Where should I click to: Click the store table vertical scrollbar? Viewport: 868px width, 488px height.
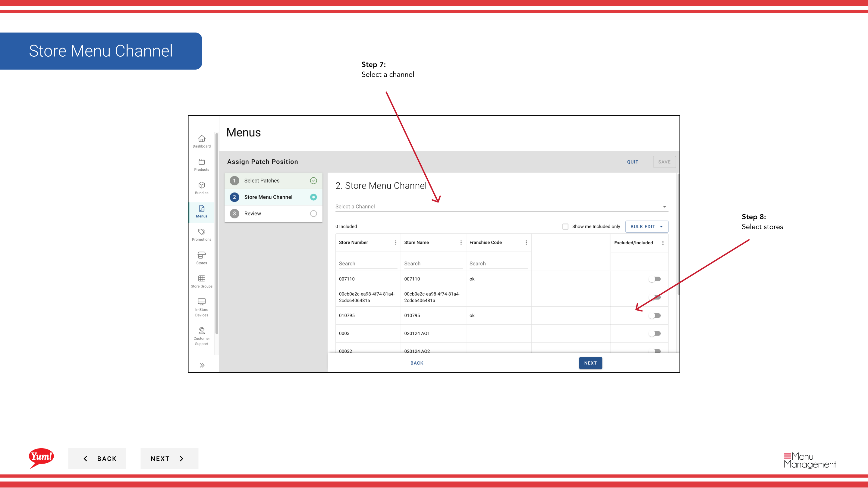point(678,234)
